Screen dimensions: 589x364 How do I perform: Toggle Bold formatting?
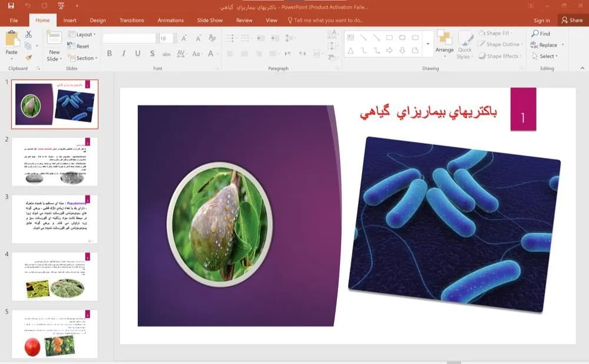coord(110,54)
